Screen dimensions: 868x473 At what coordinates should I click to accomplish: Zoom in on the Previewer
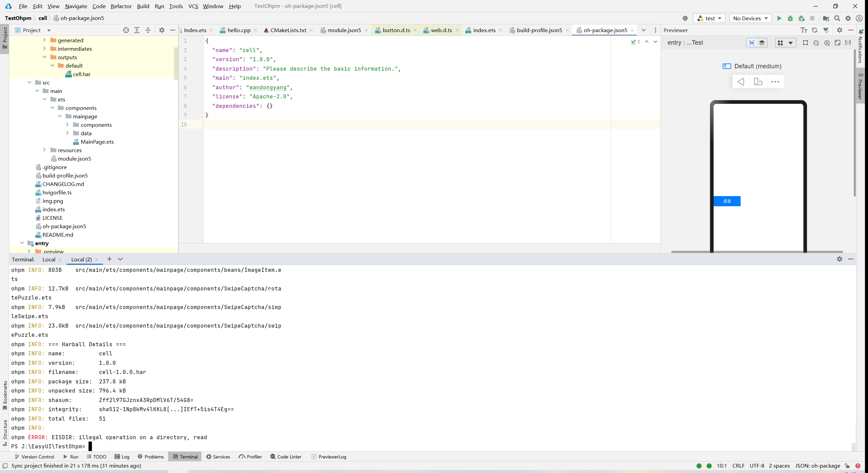(827, 43)
